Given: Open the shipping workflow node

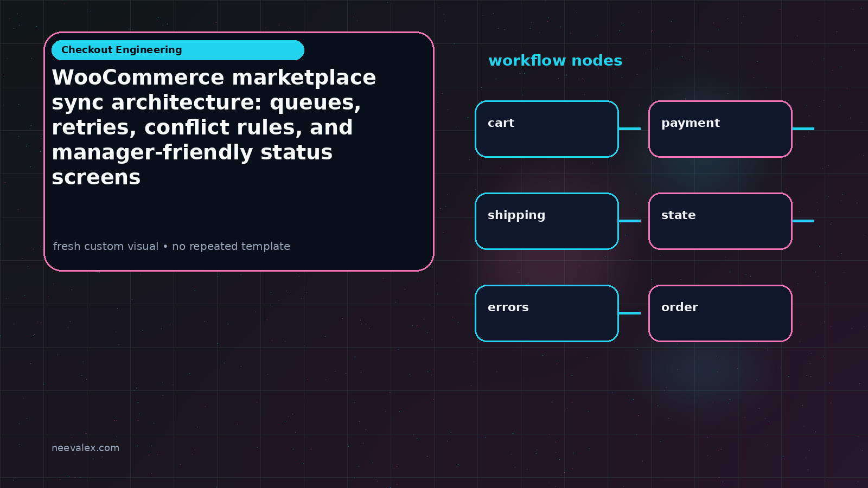Looking at the screenshot, I should tap(547, 221).
